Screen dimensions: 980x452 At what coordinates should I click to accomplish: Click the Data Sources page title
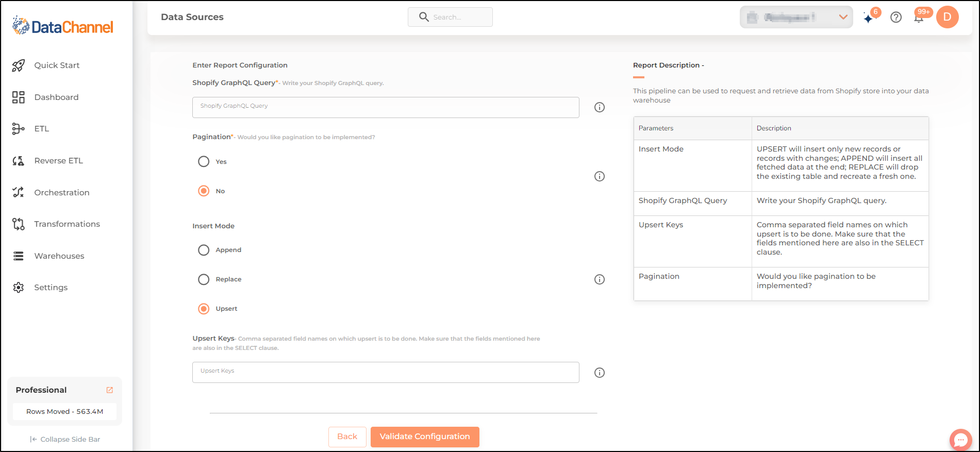tap(192, 17)
